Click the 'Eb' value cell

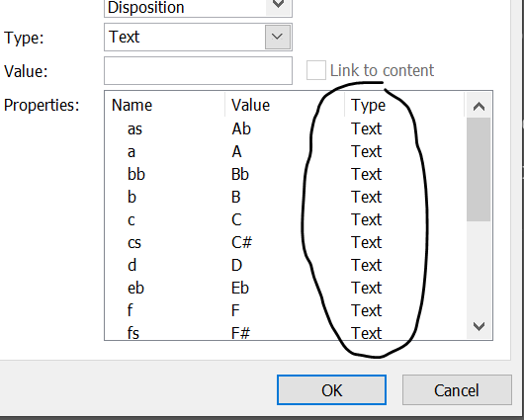click(x=240, y=288)
